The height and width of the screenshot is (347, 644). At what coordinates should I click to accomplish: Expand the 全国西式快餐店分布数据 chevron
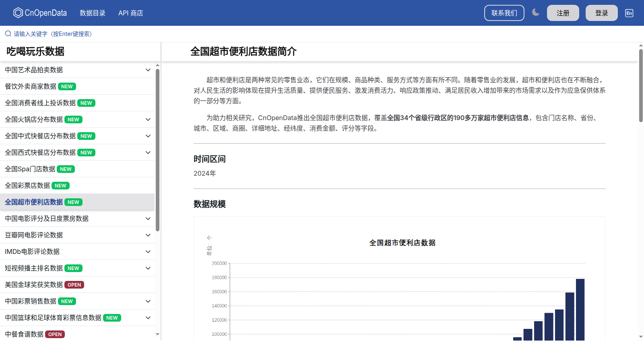coord(148,152)
